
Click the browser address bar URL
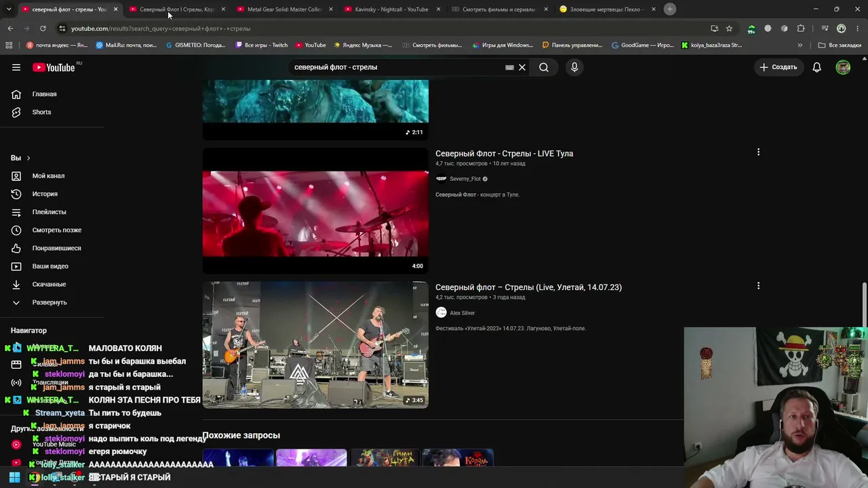[161, 28]
